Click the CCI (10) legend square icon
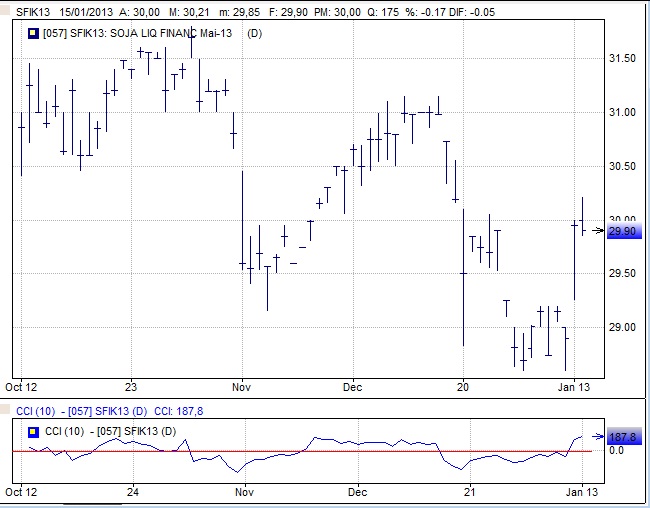 [x=32, y=431]
